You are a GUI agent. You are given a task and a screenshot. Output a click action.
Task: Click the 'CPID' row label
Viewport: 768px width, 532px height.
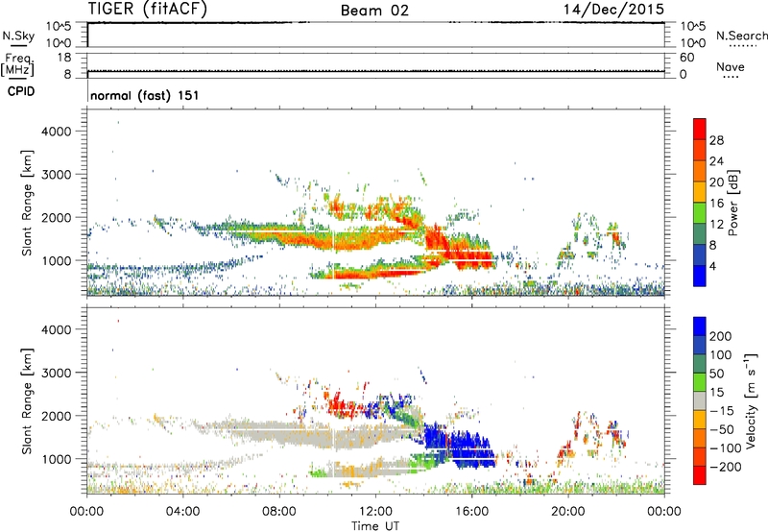[x=20, y=91]
